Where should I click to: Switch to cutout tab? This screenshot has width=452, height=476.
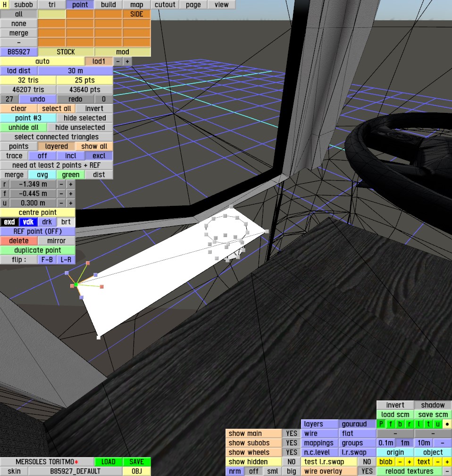(x=165, y=5)
